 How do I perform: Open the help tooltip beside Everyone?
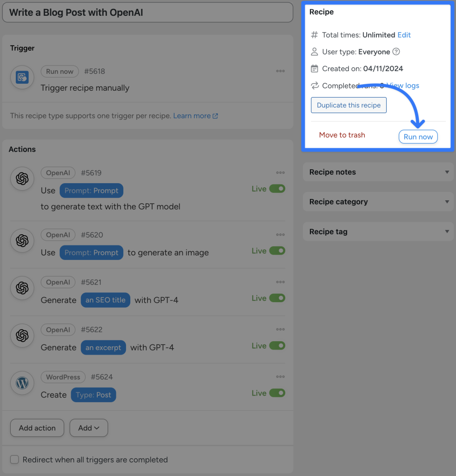click(396, 52)
